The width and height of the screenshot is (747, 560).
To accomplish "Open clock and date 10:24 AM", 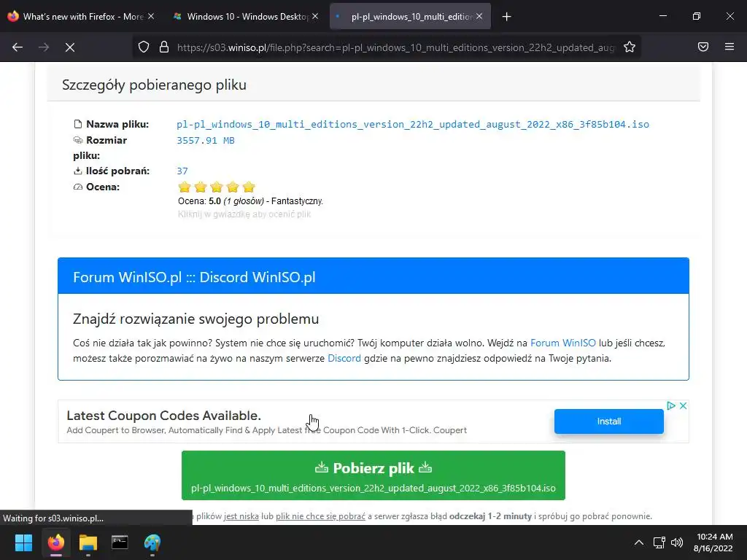I will coord(713,542).
